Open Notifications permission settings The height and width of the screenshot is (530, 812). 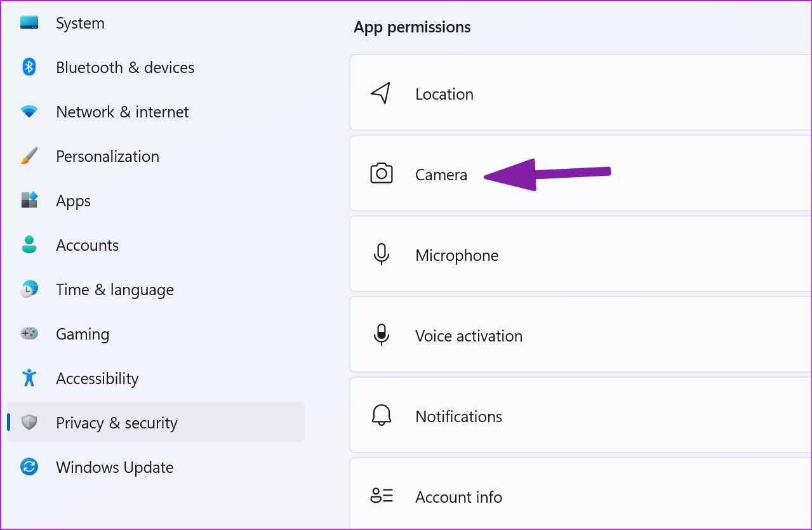580,415
